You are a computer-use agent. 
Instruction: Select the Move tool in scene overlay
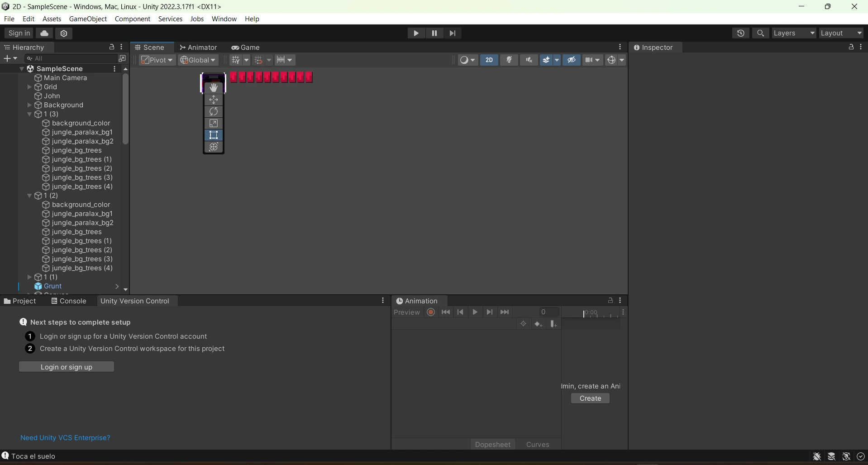tap(214, 100)
